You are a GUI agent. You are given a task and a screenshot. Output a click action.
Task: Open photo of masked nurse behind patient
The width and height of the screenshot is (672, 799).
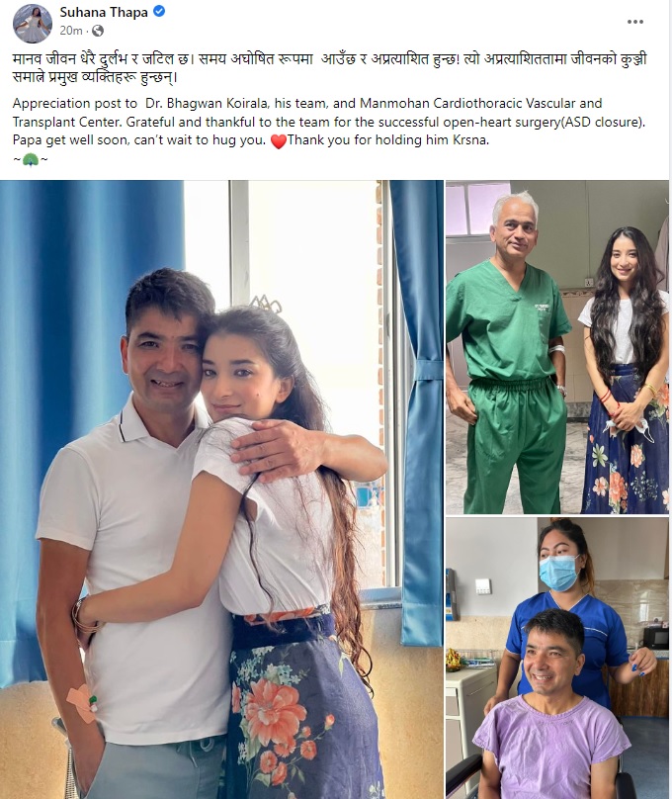pos(557,658)
